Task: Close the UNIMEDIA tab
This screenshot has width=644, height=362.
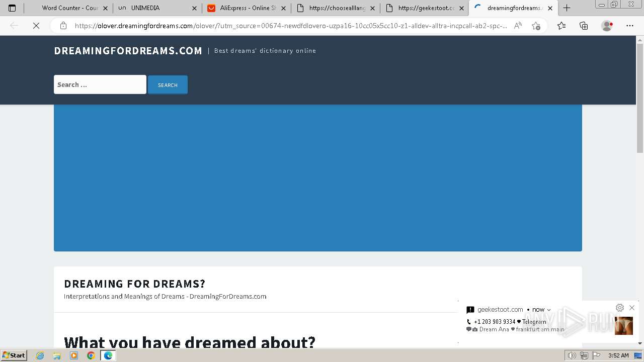Action: 195,8
